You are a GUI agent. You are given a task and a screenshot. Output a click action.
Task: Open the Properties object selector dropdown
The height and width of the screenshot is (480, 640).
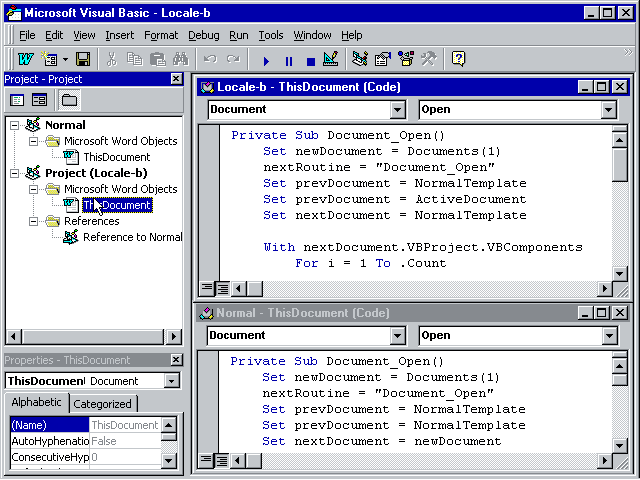click(x=171, y=381)
